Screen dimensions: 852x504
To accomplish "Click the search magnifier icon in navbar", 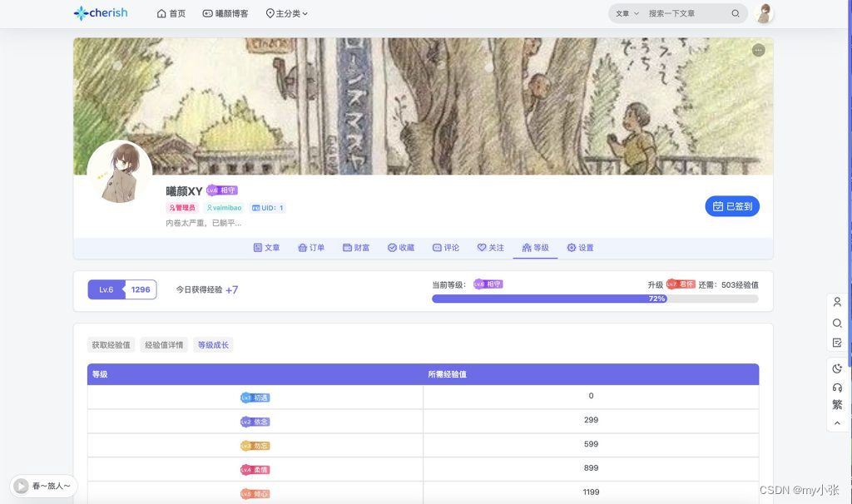I will [736, 13].
